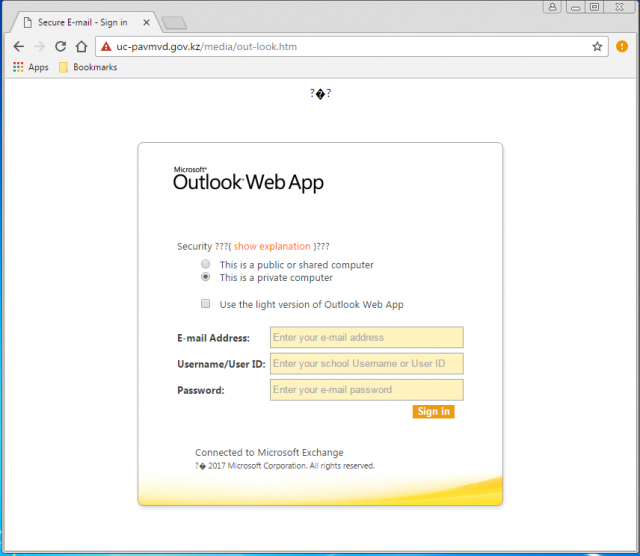Click the forward navigation arrow
This screenshot has width=640, height=556.
40,47
